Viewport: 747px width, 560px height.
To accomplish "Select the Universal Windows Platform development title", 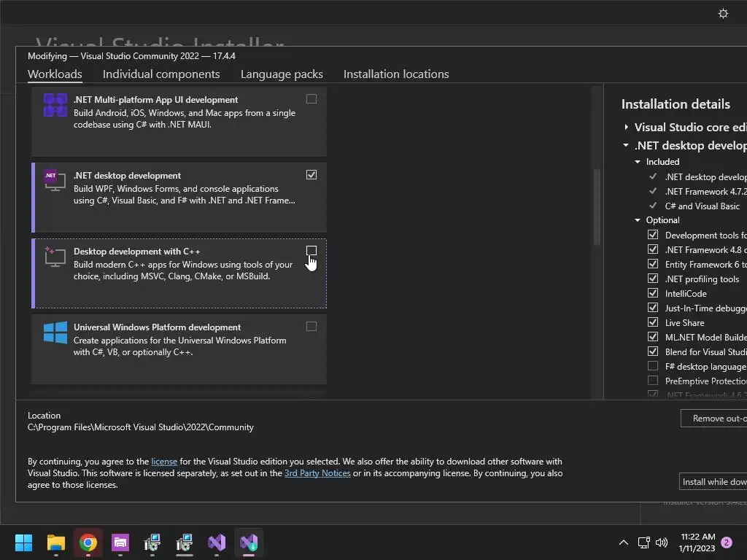I will pos(157,327).
